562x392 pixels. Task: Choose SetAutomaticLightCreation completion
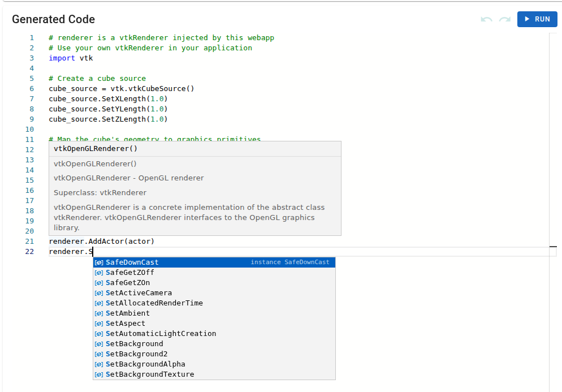214,334
